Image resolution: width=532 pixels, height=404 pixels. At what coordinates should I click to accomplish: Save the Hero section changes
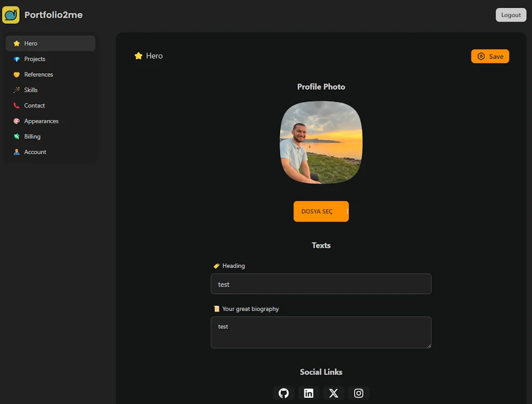coord(490,56)
